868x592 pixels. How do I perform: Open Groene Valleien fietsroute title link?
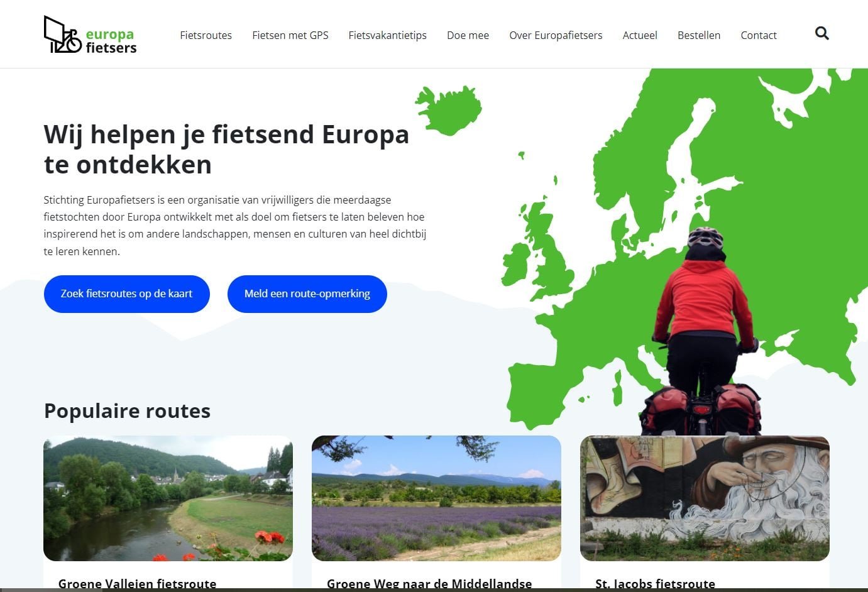point(137,584)
